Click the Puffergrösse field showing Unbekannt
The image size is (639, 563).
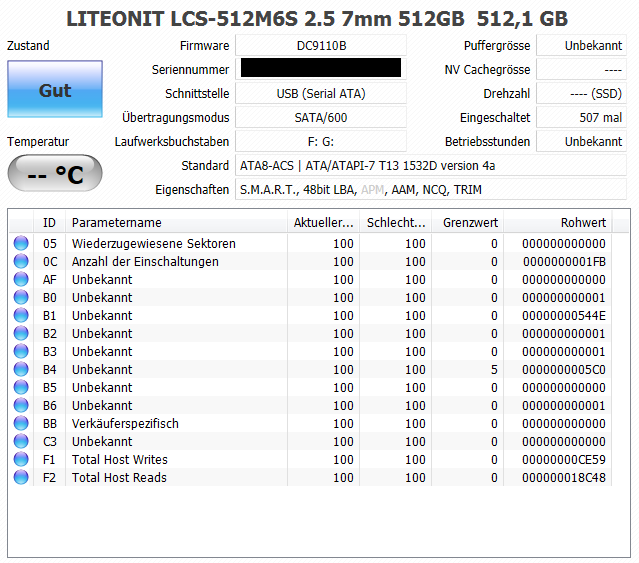point(581,45)
